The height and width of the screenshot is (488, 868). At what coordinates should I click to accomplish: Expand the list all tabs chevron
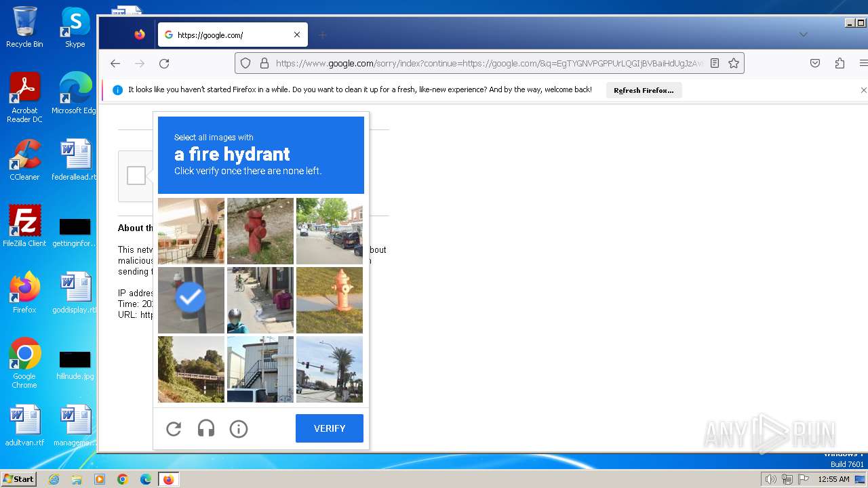tap(804, 35)
